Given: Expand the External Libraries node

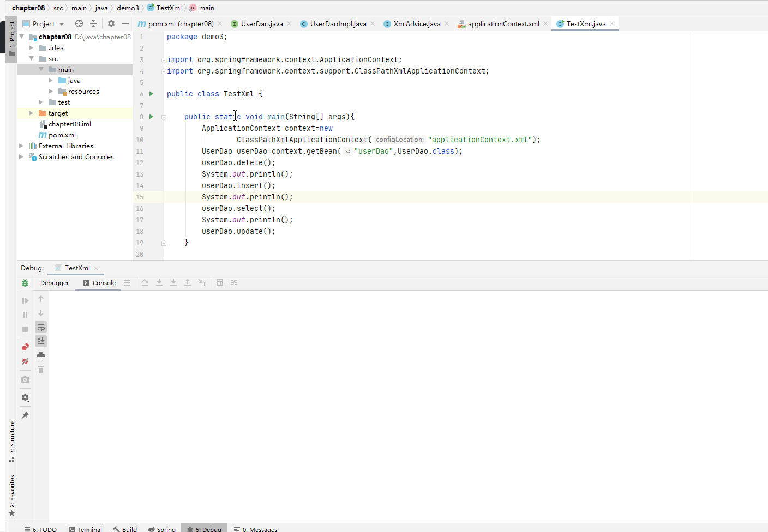Looking at the screenshot, I should (x=21, y=146).
